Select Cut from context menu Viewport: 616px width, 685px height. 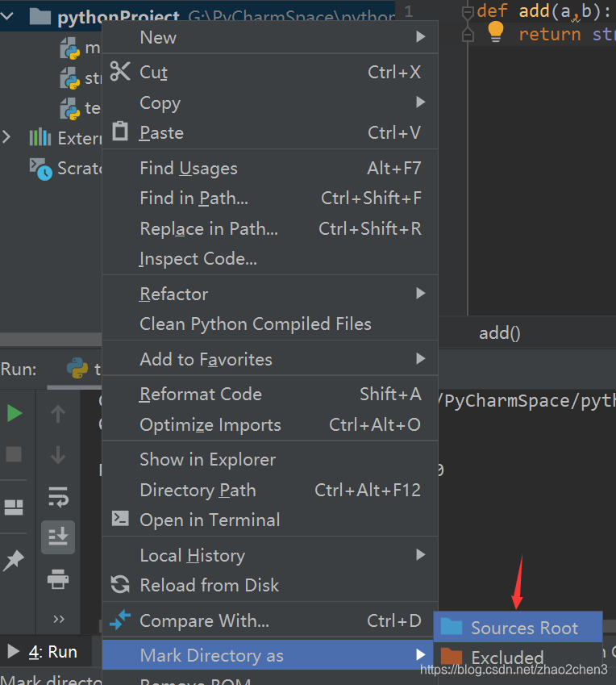point(270,72)
